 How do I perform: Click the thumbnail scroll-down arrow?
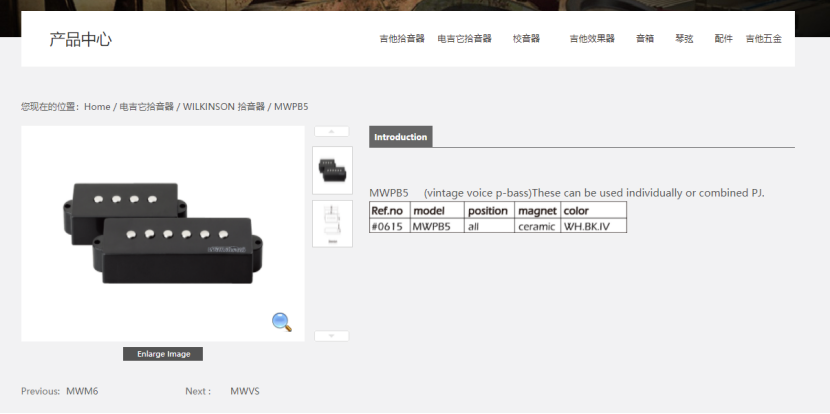[331, 336]
